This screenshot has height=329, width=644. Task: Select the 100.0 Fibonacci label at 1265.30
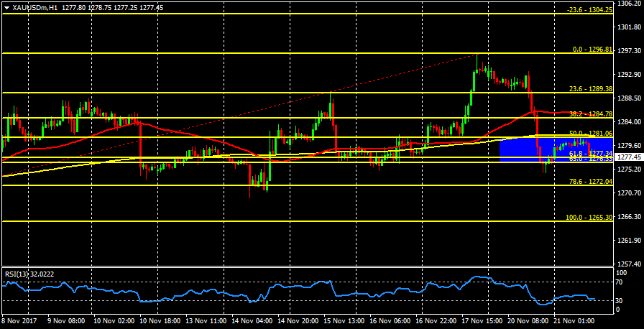pos(589,218)
